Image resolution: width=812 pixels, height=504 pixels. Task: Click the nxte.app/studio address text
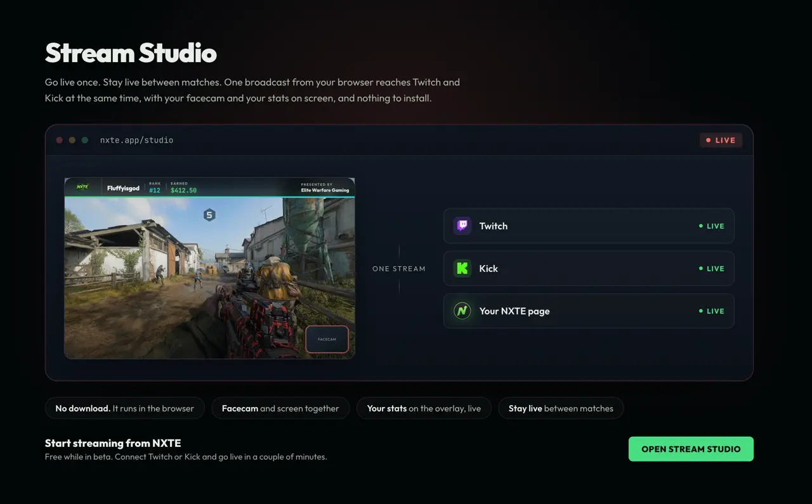tap(136, 140)
